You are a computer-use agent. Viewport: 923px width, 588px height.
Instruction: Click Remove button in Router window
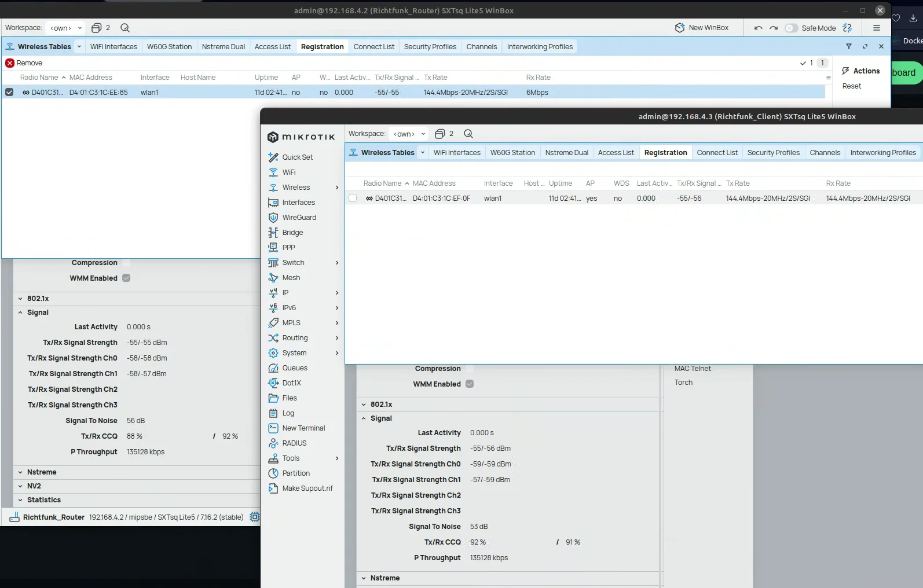pyautogui.click(x=24, y=63)
